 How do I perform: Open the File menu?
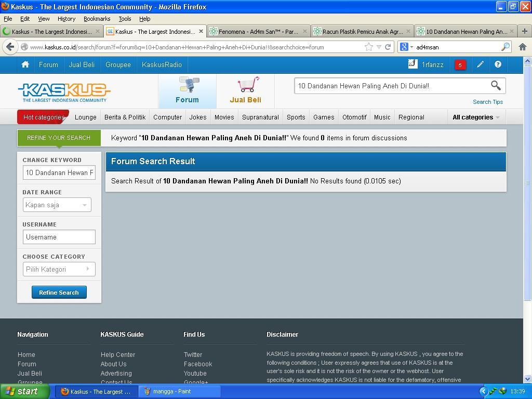8,19
